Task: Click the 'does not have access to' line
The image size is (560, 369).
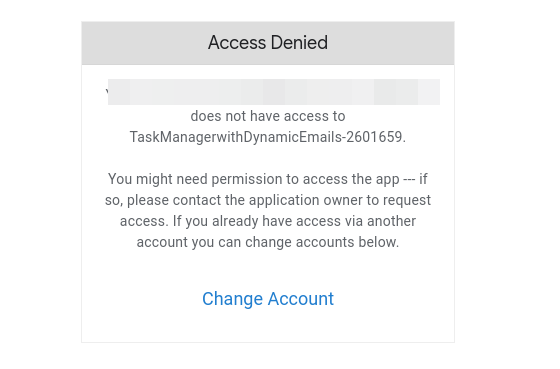Action: [268, 116]
